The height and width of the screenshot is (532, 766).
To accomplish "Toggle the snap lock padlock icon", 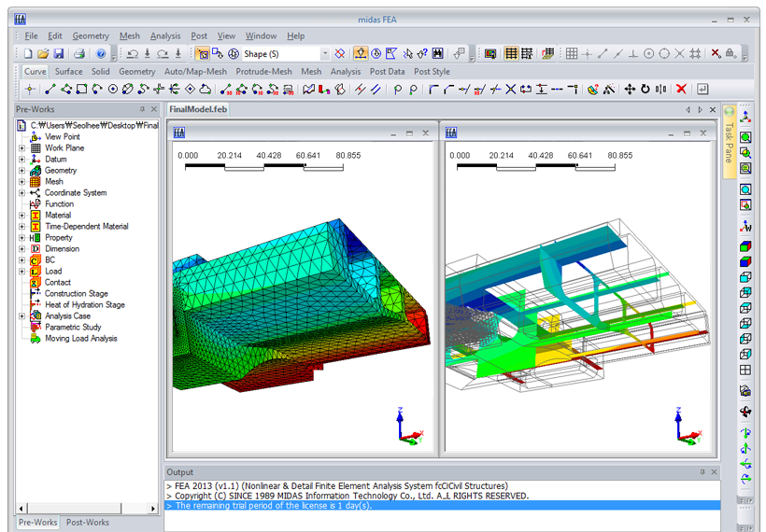I will tap(731, 54).
